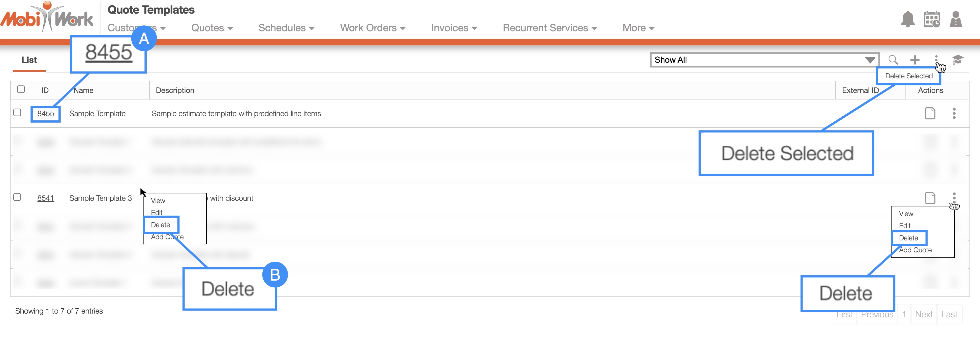The image size is (980, 337).
Task: Open three-dot actions menu for row 8455
Action: coord(954,113)
